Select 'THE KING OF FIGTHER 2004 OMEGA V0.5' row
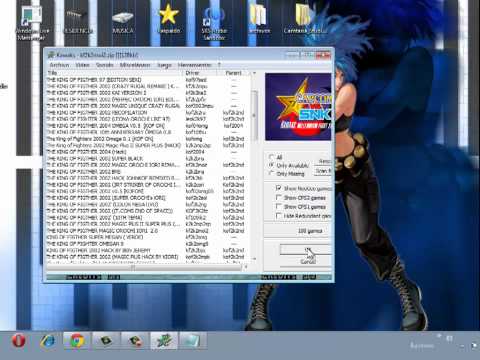 tap(147, 126)
